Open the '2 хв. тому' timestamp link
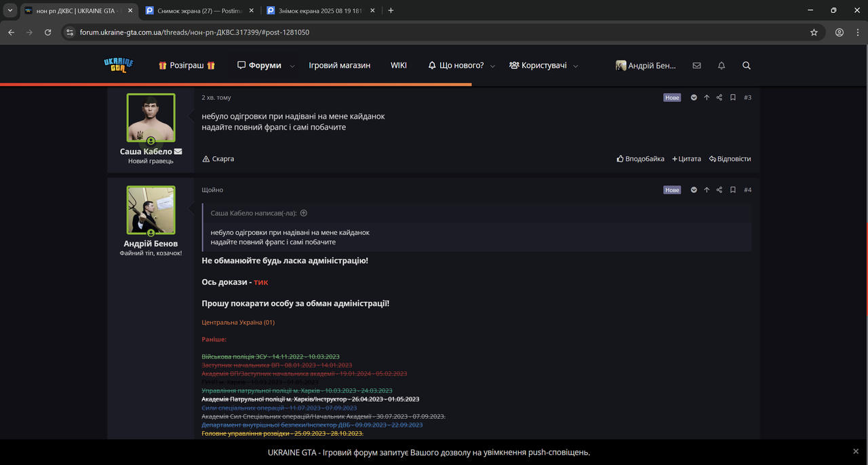The image size is (868, 465). pos(216,98)
